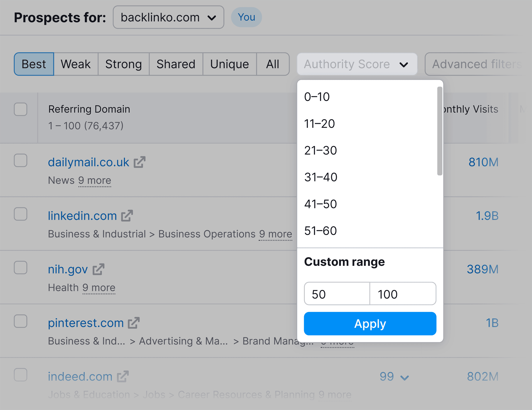Click the 1.9B monthly visits value
This screenshot has height=410, width=532.
487,216
